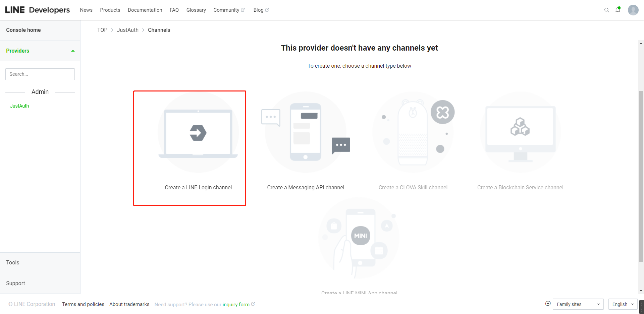644x314 pixels.
Task: Click Create a LINE Login channel label
Action: [198, 188]
